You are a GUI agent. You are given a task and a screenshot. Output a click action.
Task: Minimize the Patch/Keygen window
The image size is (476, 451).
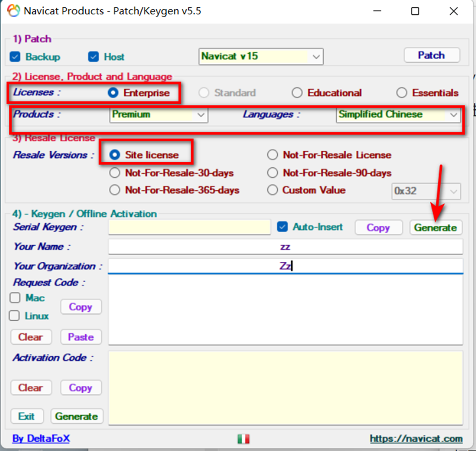377,11
